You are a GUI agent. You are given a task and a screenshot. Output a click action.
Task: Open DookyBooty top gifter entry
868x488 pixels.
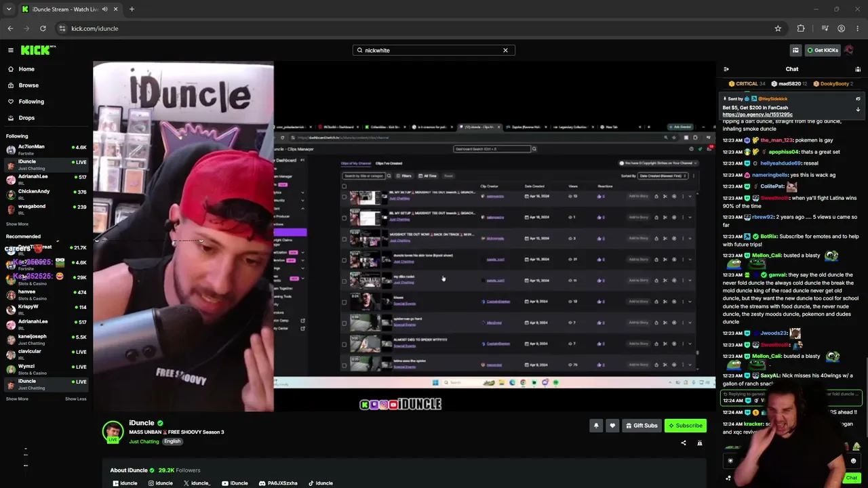[833, 84]
